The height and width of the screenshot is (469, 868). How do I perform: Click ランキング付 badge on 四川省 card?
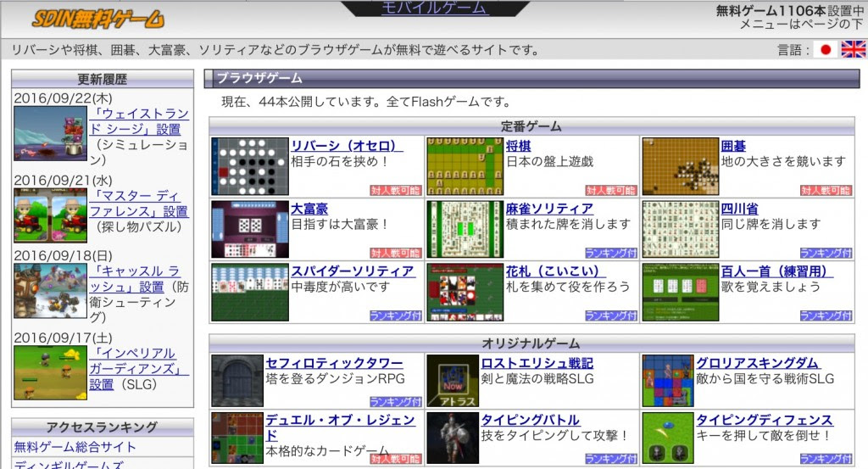pyautogui.click(x=826, y=253)
